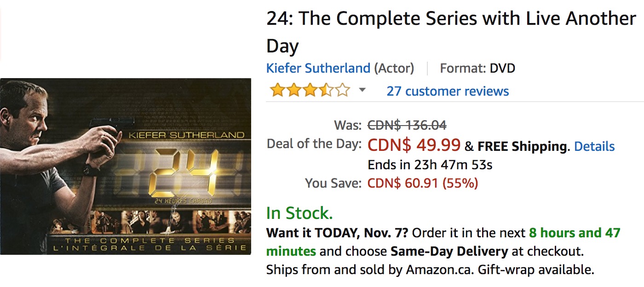
Task: Click the half-filled fourth rating star
Action: coord(326,91)
